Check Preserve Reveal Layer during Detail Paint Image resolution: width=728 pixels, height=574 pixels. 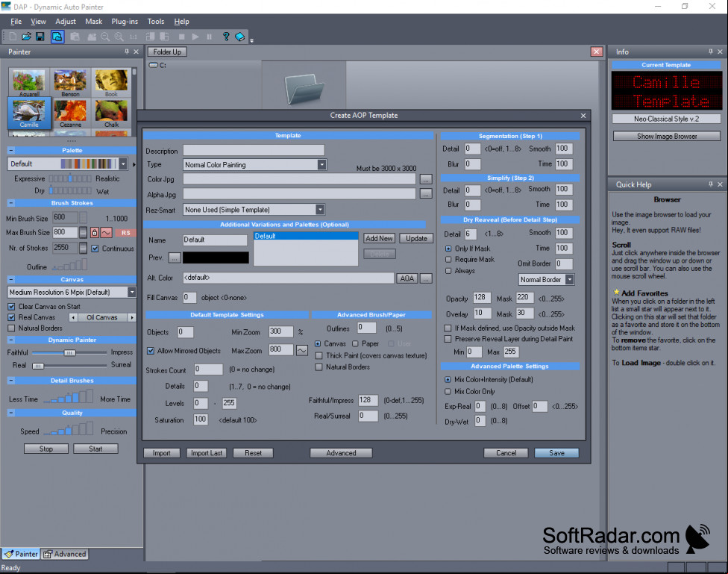448,339
